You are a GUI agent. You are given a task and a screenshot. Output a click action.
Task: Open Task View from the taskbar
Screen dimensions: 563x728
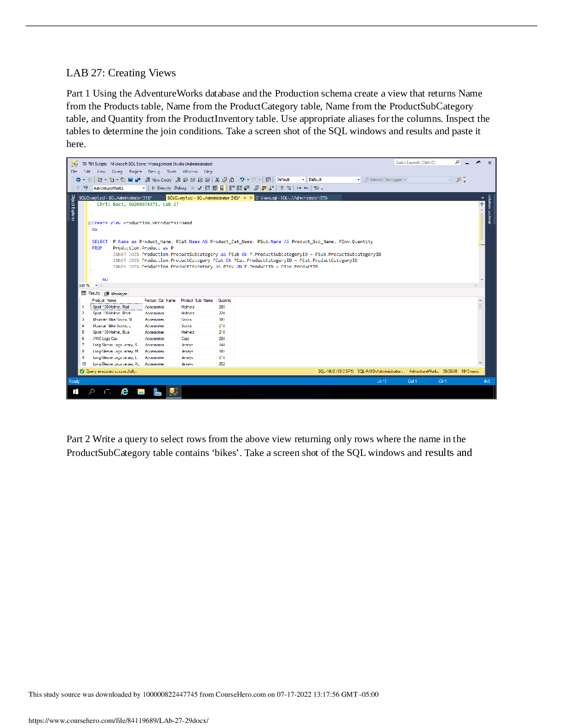108,392
